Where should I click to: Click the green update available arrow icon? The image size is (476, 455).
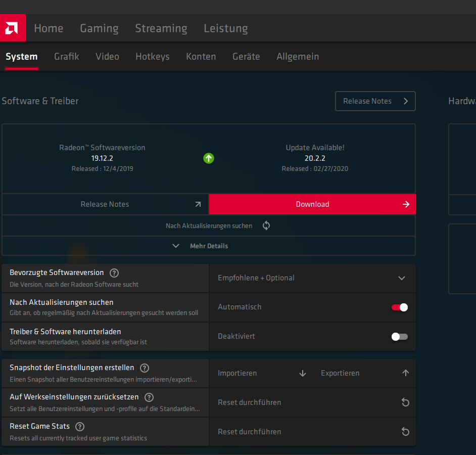209,158
